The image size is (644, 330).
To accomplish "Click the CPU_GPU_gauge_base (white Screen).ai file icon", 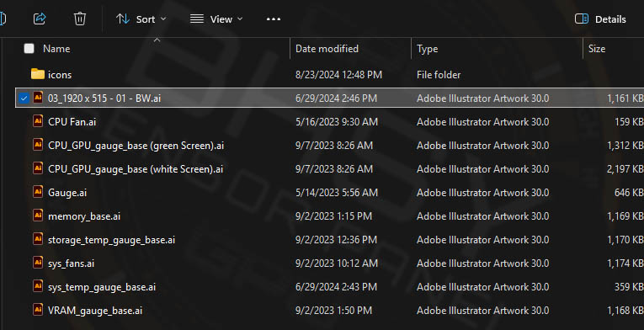I will [x=38, y=168].
